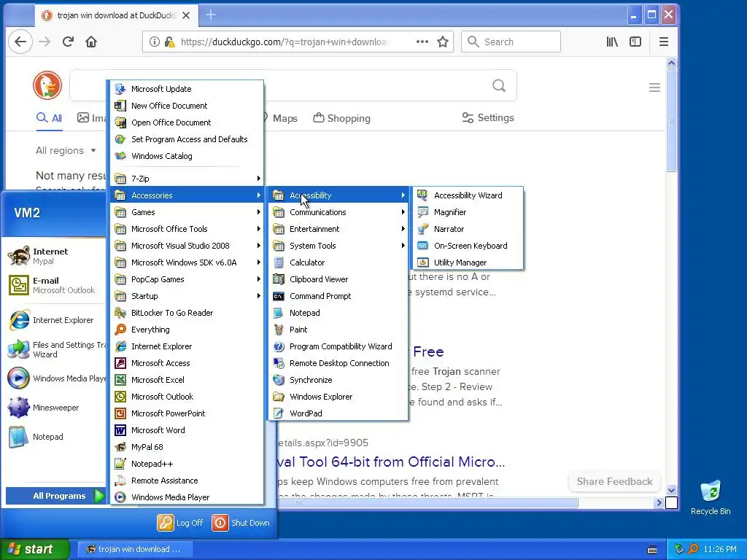This screenshot has width=747, height=560.
Task: Expand the Startup submenu
Action: tap(187, 296)
